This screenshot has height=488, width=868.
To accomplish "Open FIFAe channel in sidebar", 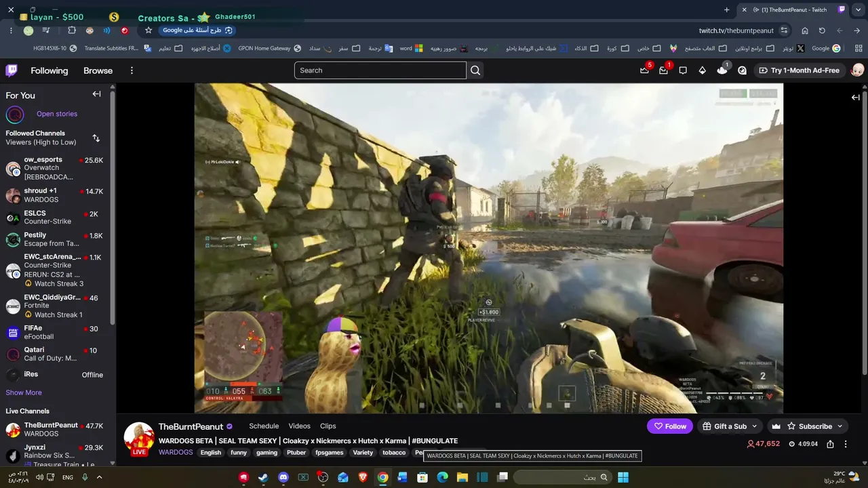I will tap(55, 332).
